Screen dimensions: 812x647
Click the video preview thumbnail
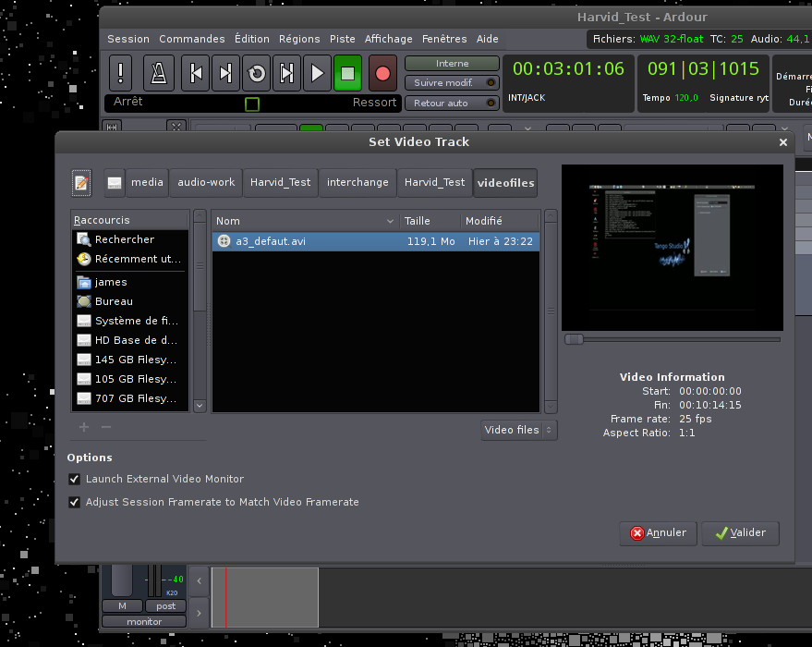pyautogui.click(x=673, y=248)
